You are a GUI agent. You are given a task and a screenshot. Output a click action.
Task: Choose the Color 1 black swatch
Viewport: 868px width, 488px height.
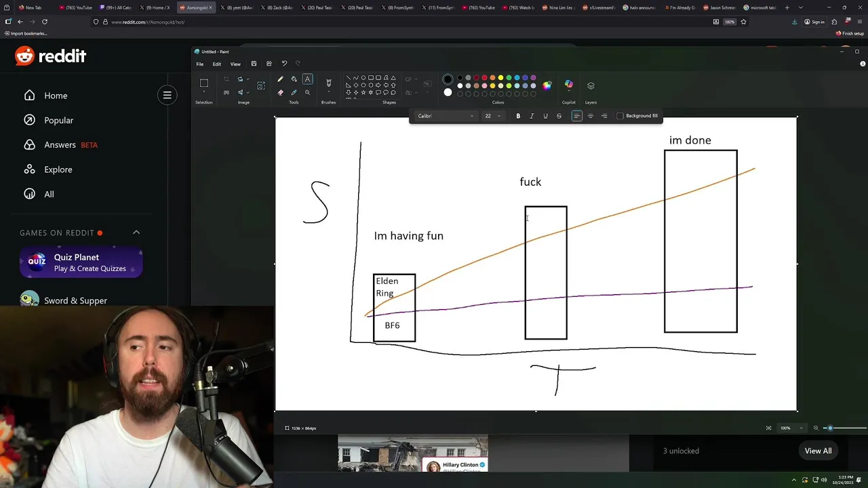448,79
